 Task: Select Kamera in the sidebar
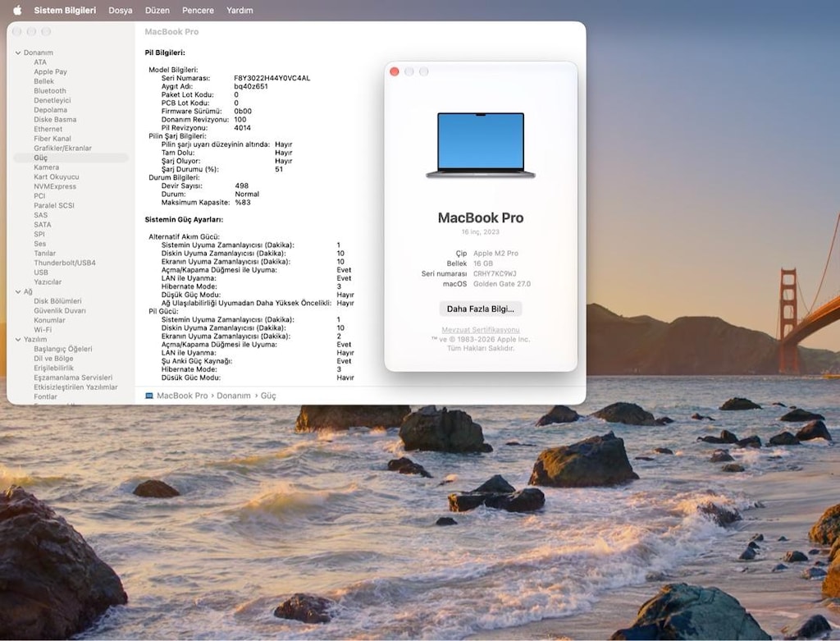click(x=46, y=167)
